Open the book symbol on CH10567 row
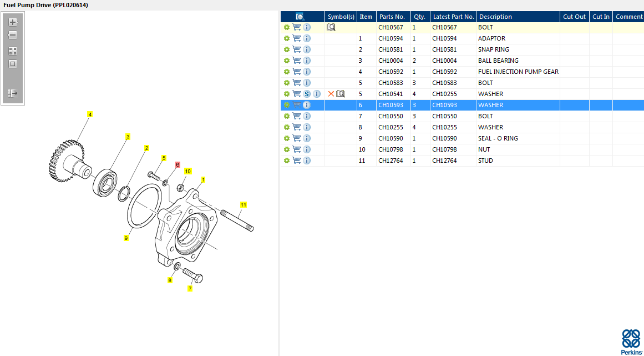Screen dimensions: 644x356 click(x=331, y=27)
